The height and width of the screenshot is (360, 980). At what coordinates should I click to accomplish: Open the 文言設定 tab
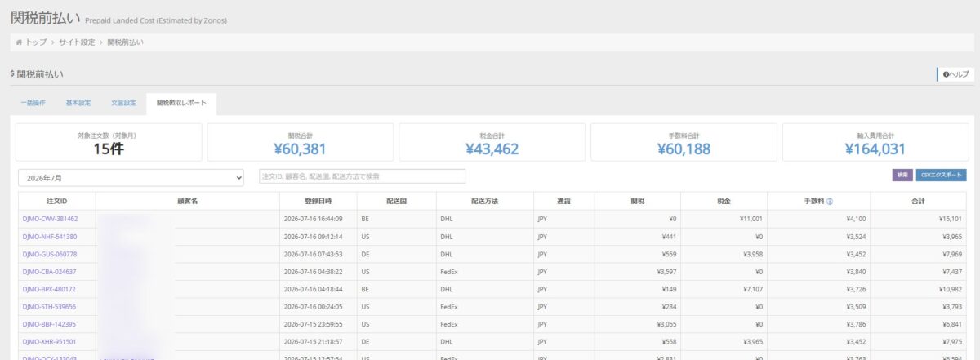click(x=123, y=103)
